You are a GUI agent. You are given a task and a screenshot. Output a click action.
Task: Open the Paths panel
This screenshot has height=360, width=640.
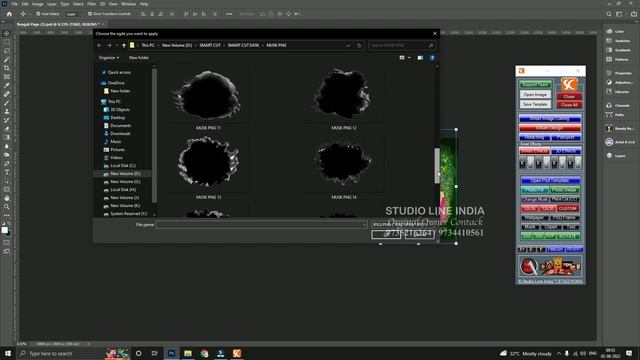point(615,115)
